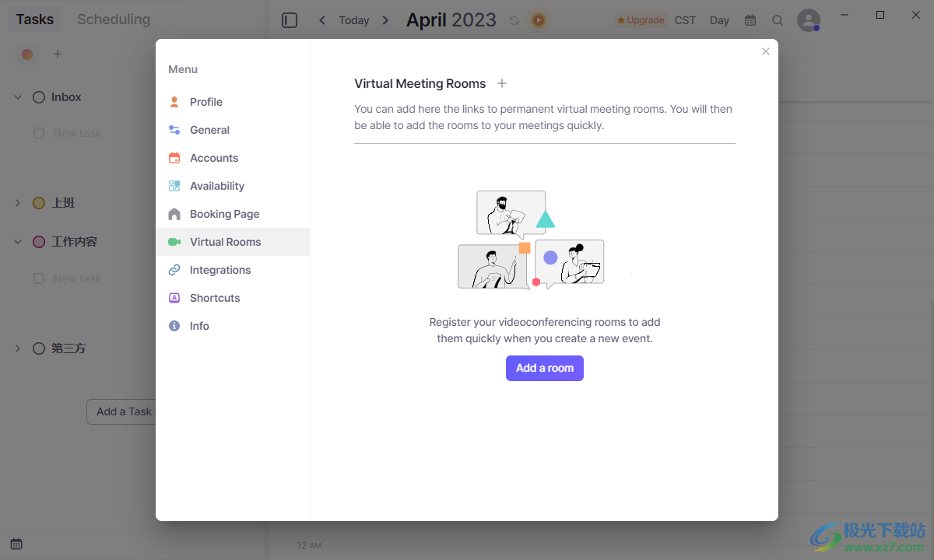Click the orange play tutorial icon
The image size is (934, 560).
[x=539, y=20]
